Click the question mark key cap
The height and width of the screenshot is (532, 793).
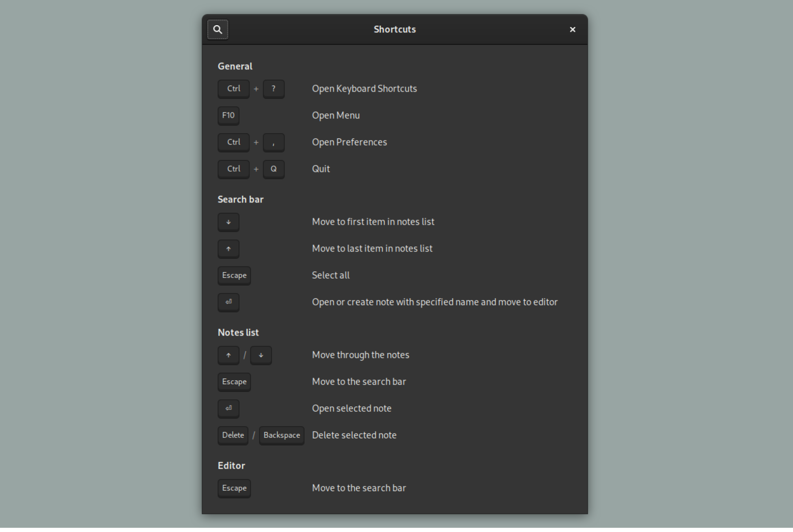[273, 89]
